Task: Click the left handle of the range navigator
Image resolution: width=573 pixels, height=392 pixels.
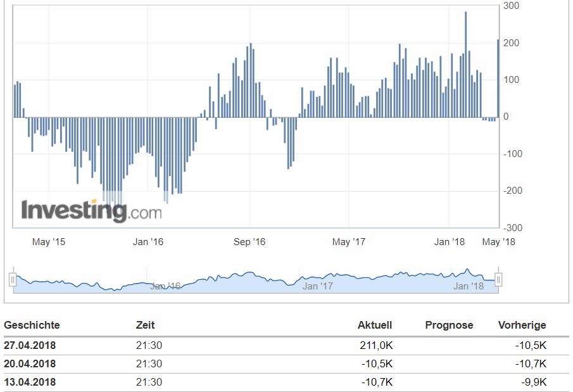Action: (11, 279)
